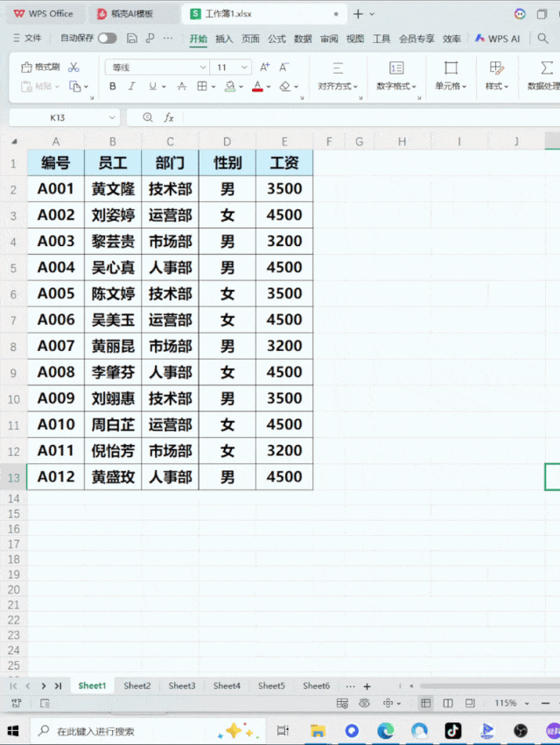560x745 pixels.
Task: Open the Name Box dropdown for K13
Action: coord(112,117)
